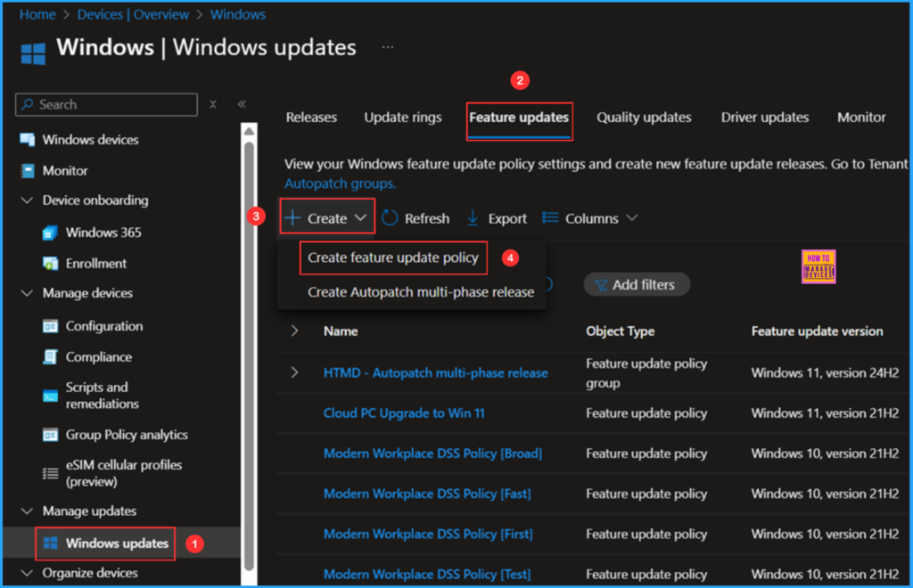Viewport: 913px width, 588px height.
Task: Click the Group Policy analytics icon
Action: [51, 435]
